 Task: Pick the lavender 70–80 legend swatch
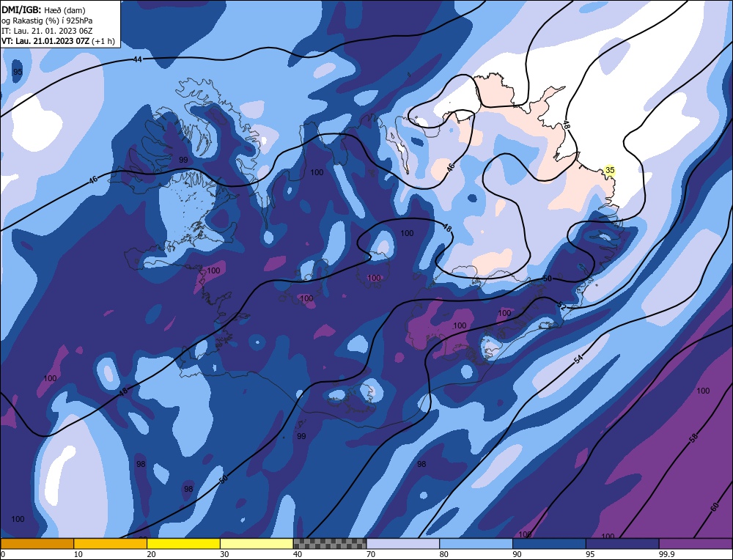pos(403,543)
